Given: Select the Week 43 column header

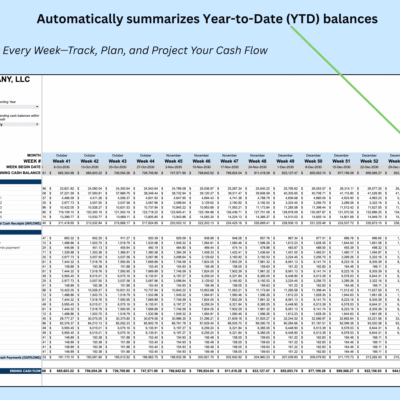Looking at the screenshot, I should tap(118, 161).
